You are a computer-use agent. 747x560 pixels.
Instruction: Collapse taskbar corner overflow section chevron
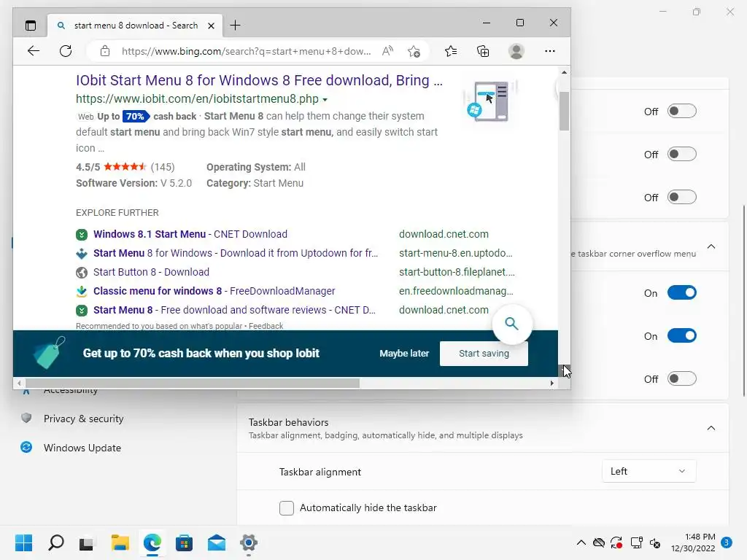click(711, 246)
